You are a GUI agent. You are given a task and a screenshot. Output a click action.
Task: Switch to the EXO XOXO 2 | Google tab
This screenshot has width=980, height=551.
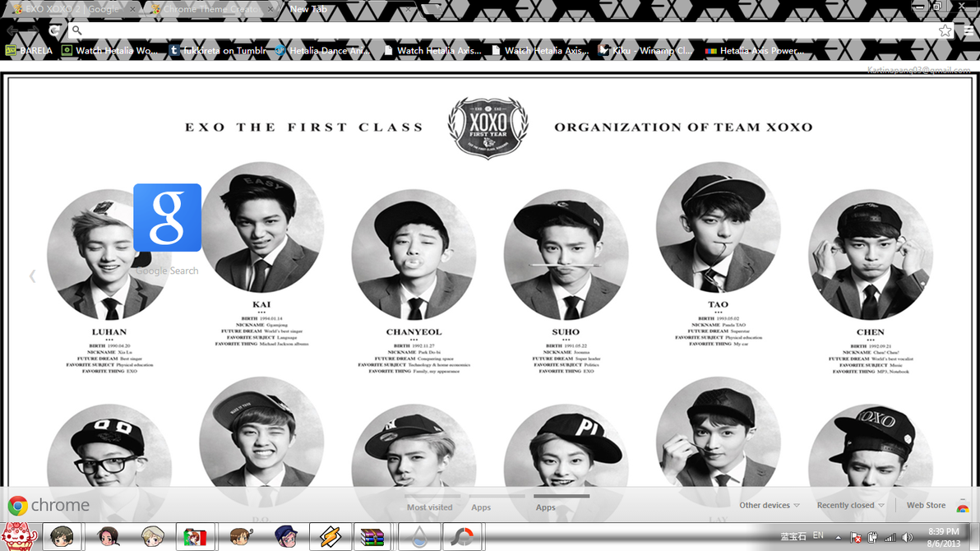[72, 9]
